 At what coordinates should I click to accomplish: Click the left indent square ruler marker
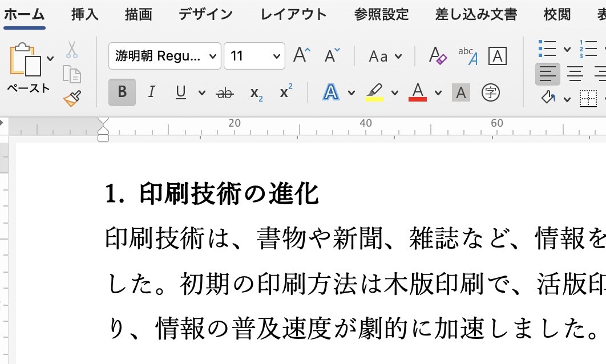(x=103, y=138)
